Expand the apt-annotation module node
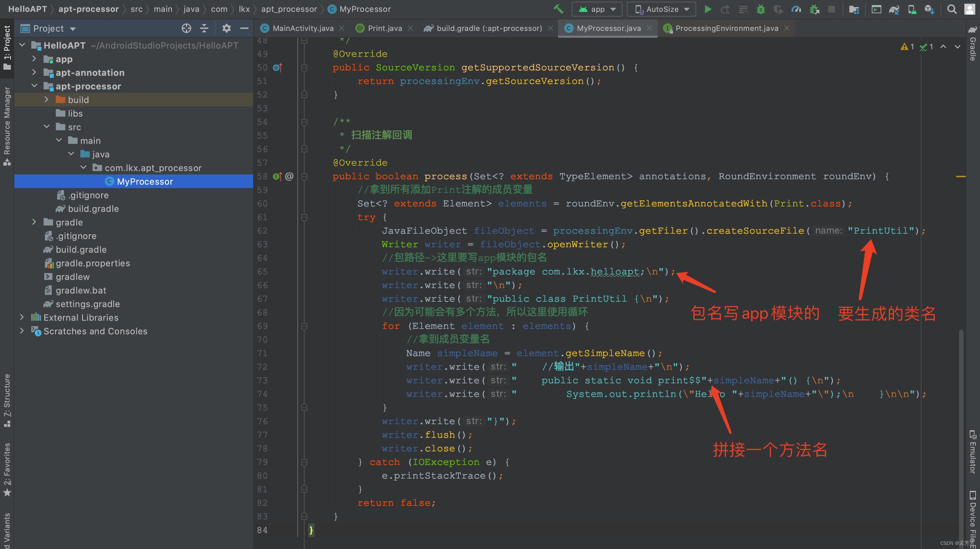Screen dimensions: 980x549 [34, 72]
